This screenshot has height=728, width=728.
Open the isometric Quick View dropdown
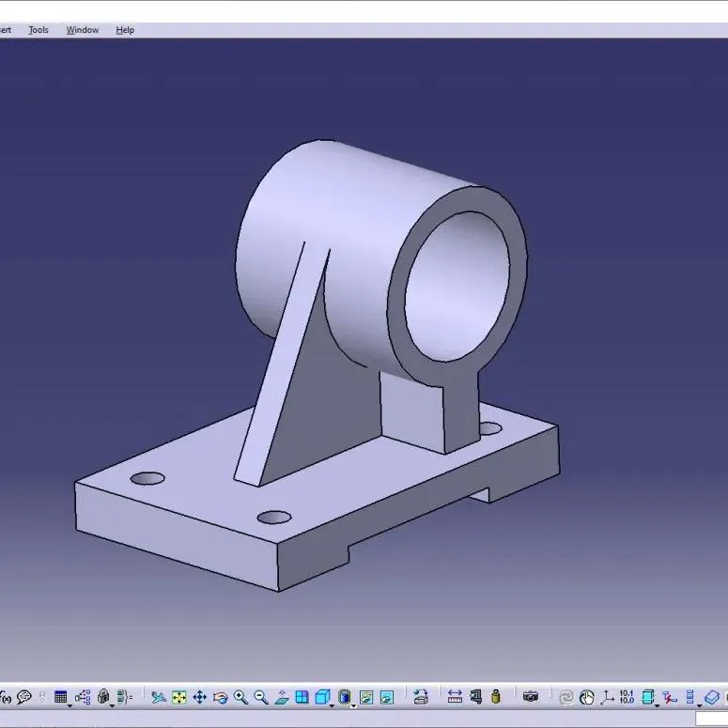[333, 704]
